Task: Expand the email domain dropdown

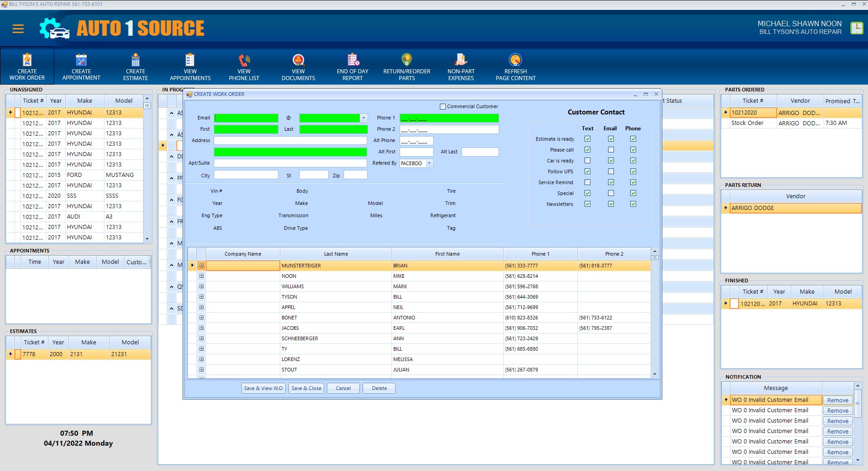Action: tap(363, 118)
